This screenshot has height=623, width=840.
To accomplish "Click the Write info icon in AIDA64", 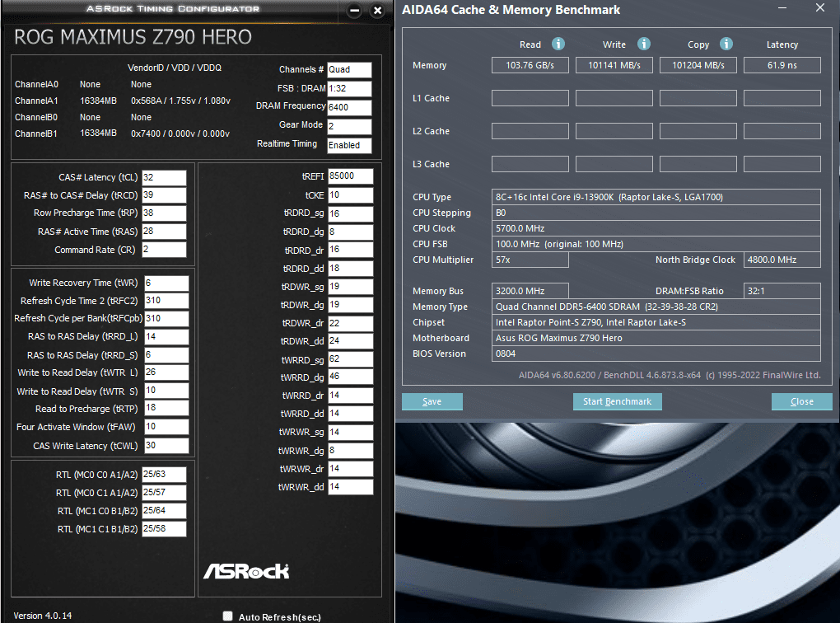I will click(643, 44).
